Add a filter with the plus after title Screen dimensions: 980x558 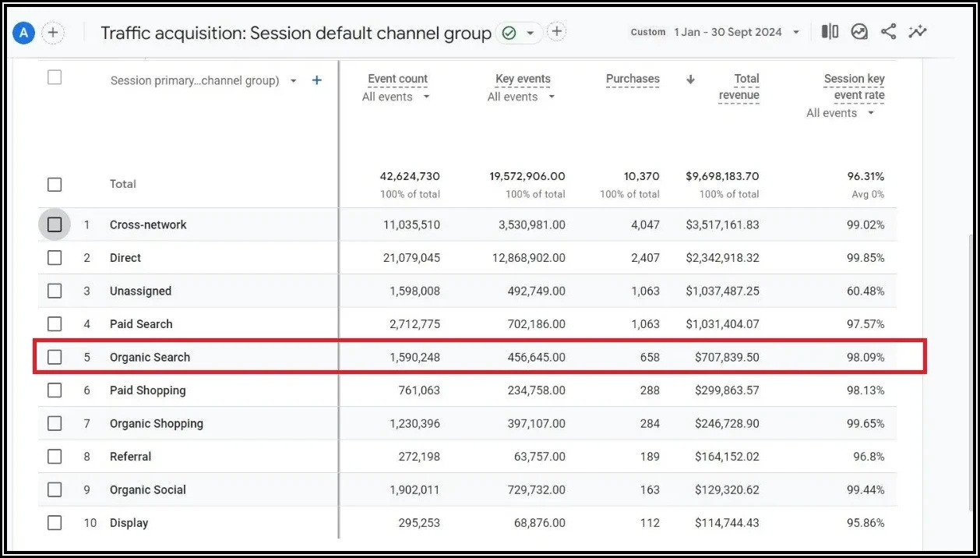[x=556, y=32]
